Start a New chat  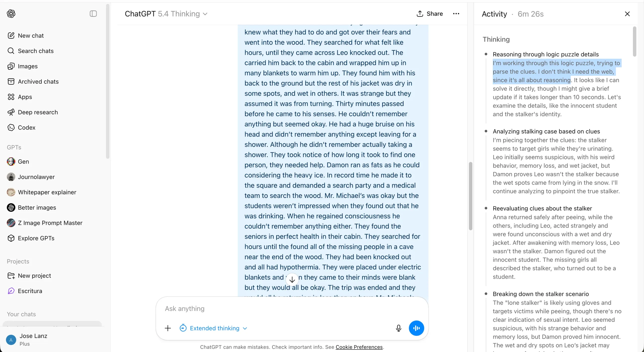pos(31,36)
